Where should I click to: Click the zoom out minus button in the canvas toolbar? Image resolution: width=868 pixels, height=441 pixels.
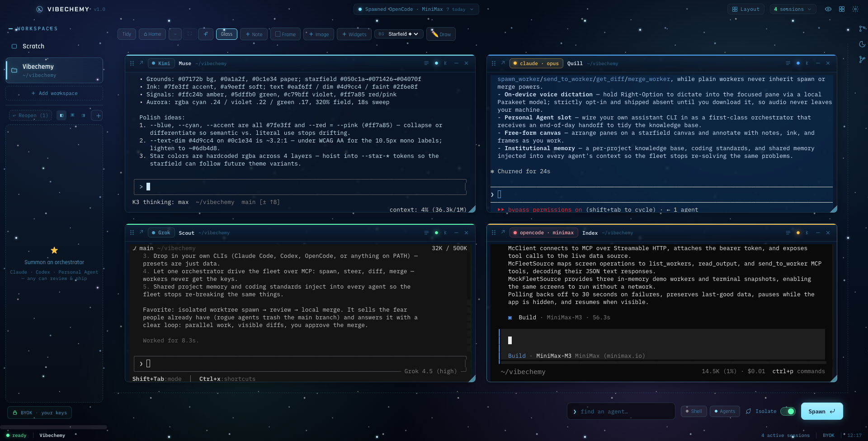[x=175, y=34]
